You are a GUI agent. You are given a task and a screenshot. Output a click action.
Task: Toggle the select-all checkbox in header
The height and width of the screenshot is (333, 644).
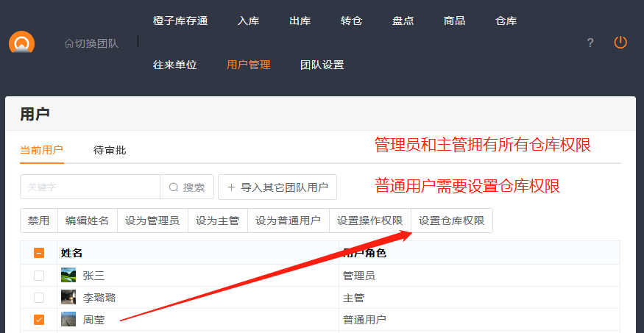coord(39,253)
